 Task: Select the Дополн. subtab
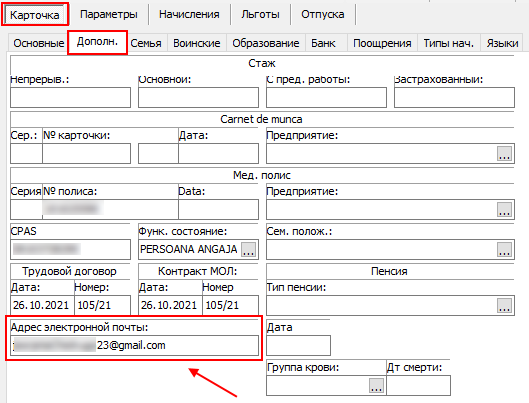point(97,42)
